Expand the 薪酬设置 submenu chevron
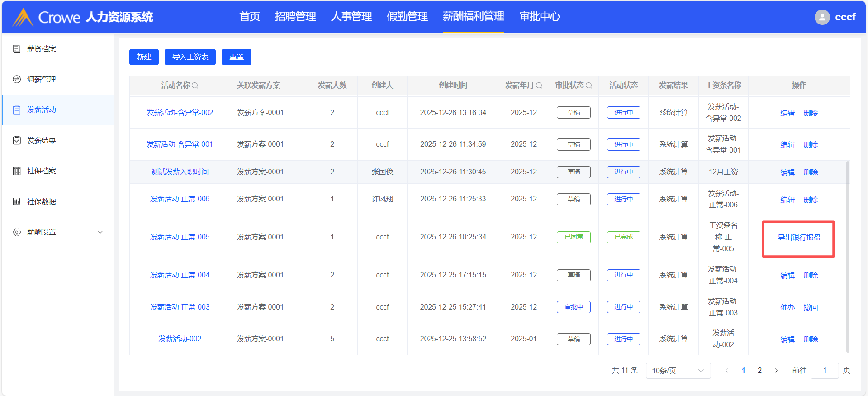The image size is (868, 396). coord(100,232)
